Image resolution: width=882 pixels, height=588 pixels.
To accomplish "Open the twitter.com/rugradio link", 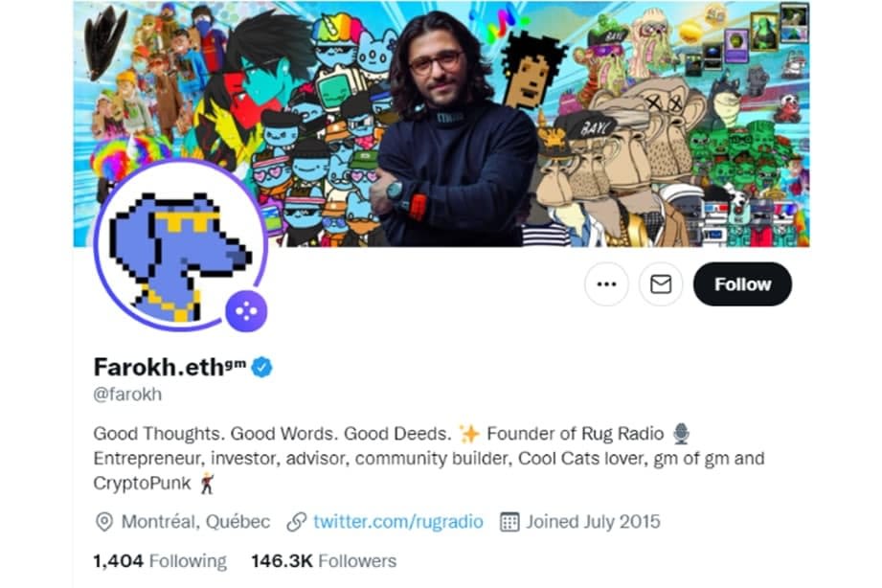I will coord(398,522).
